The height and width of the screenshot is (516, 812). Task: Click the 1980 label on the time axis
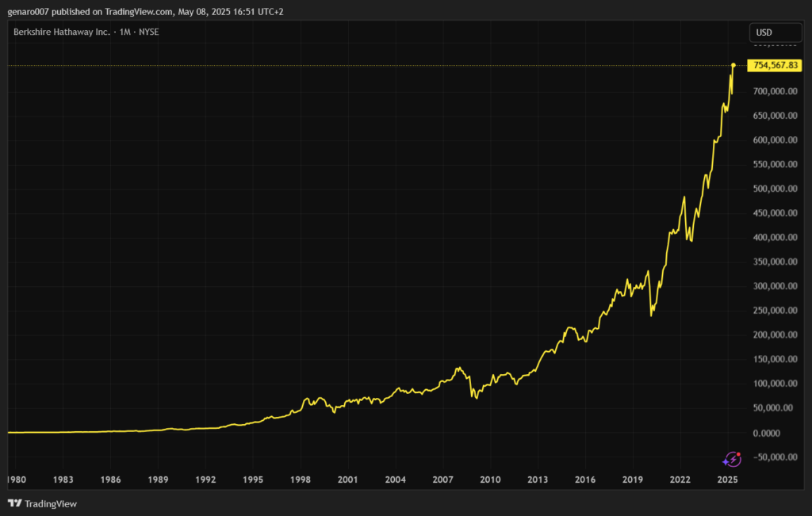point(15,480)
